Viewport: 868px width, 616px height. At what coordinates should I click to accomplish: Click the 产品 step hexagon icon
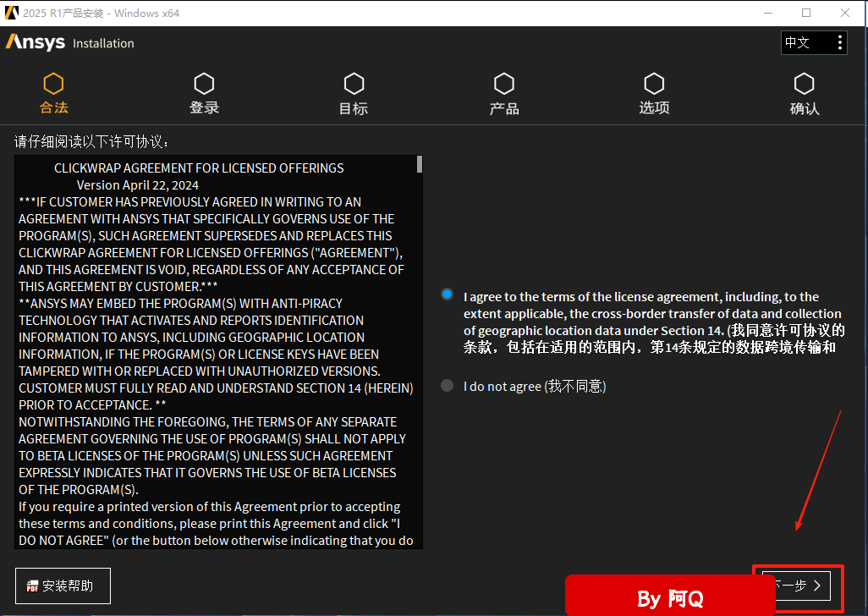point(504,84)
